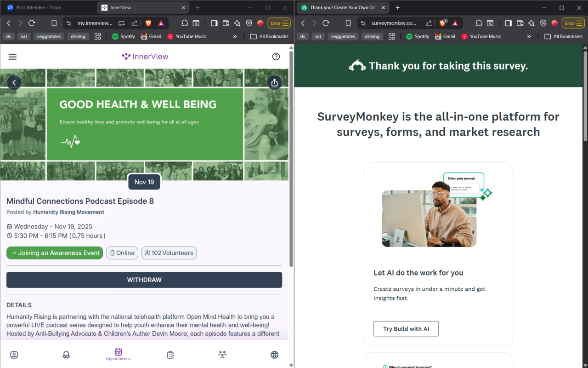
Task: Open the Gmail bookmark in the InnerView window
Action: [x=151, y=36]
